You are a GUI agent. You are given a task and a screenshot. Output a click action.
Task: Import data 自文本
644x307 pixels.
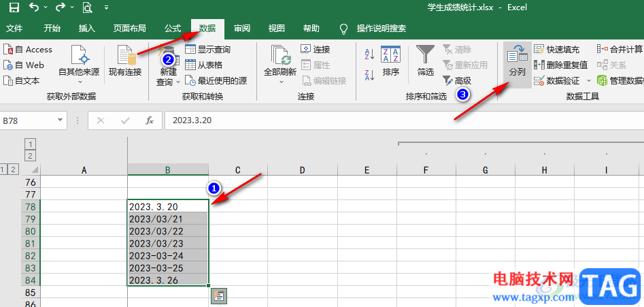(21, 81)
